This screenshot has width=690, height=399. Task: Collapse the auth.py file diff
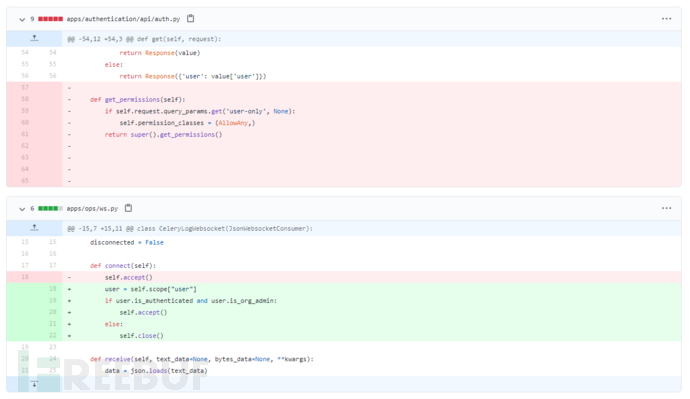pyautogui.click(x=22, y=19)
